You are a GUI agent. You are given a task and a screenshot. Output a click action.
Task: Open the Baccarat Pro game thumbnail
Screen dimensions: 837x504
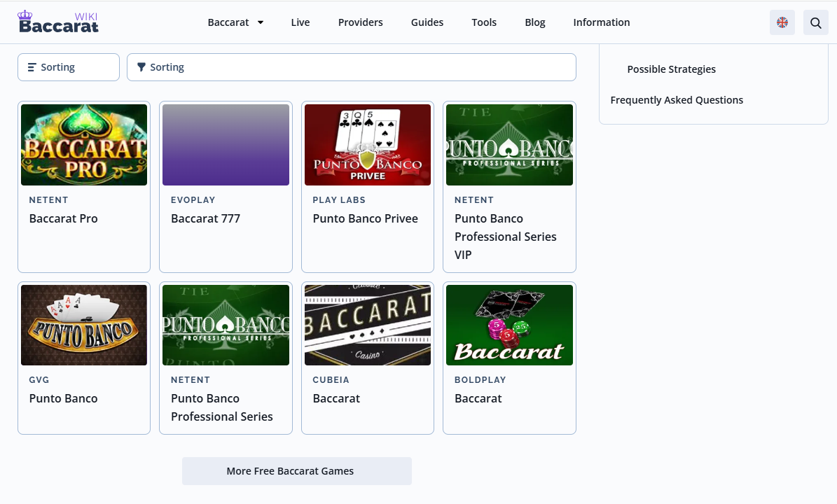tap(84, 144)
